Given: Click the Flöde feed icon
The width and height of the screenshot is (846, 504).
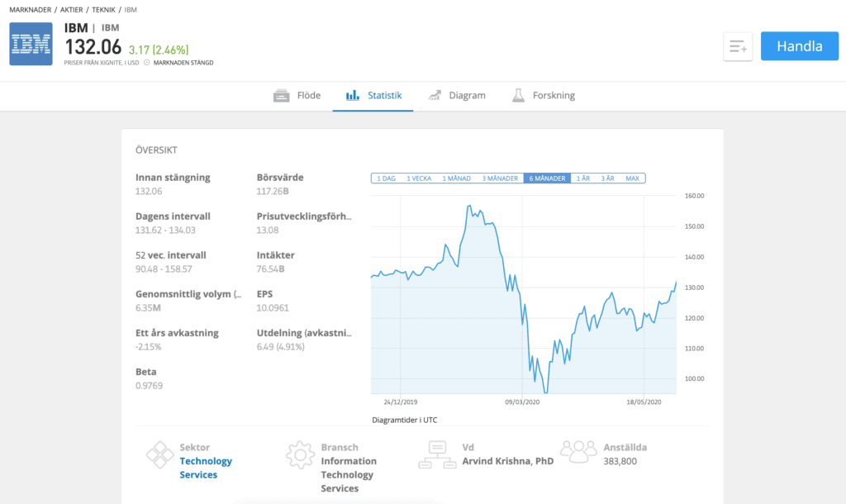Looking at the screenshot, I should [281, 96].
